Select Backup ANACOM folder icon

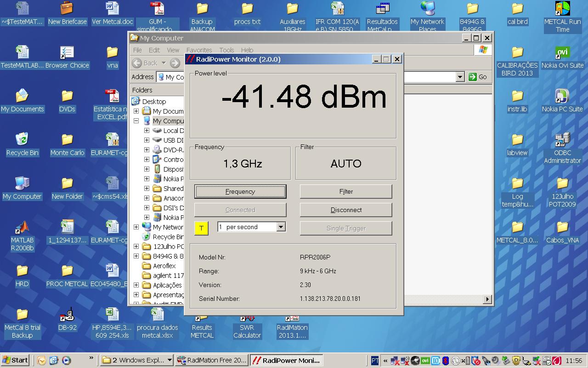pyautogui.click(x=202, y=16)
